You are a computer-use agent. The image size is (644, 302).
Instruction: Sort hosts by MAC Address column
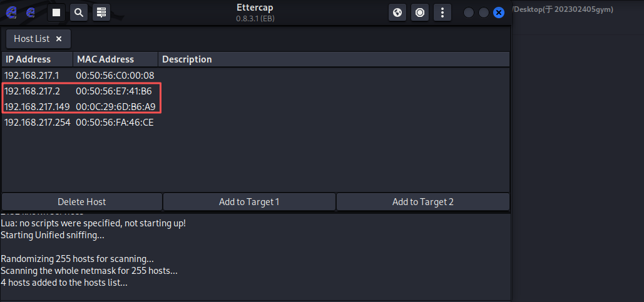(x=116, y=59)
